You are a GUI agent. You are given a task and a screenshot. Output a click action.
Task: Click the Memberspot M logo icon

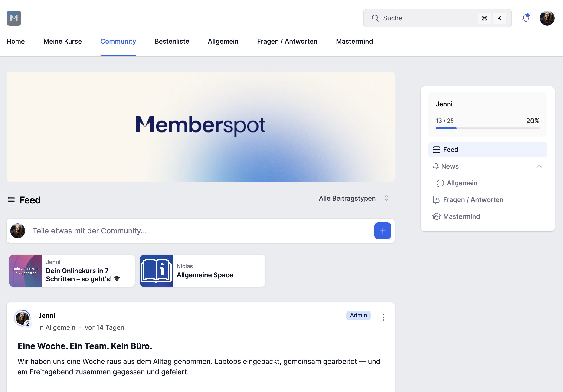(14, 18)
